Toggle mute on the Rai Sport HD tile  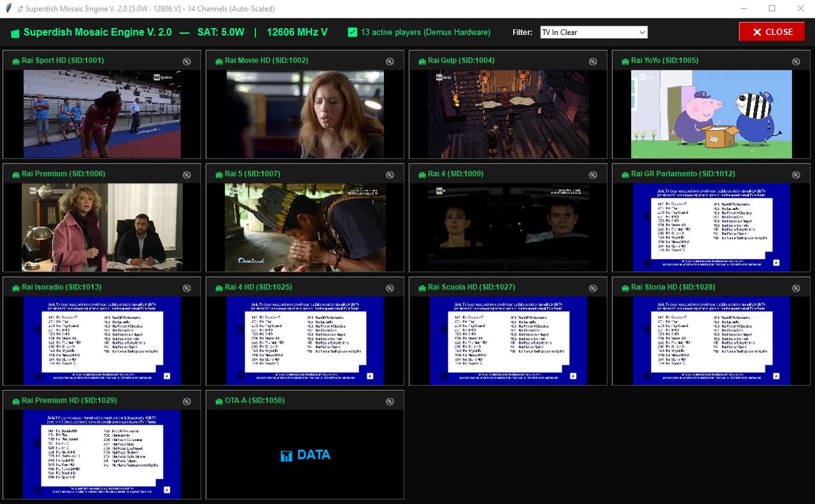(x=187, y=62)
